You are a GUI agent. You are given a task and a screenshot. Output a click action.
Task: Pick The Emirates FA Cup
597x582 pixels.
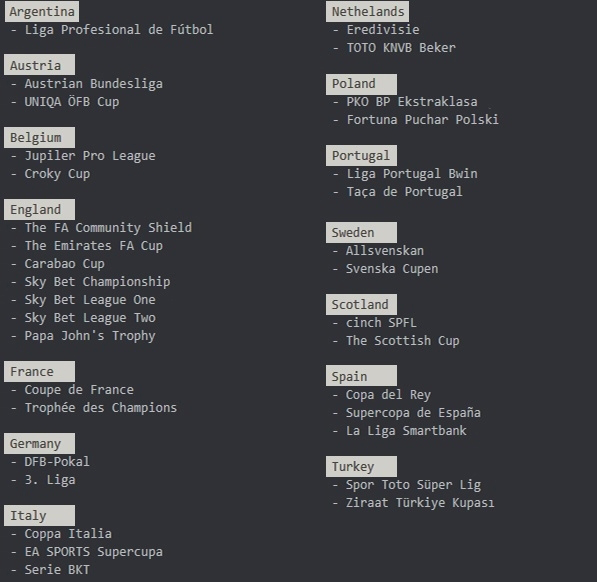tap(94, 246)
